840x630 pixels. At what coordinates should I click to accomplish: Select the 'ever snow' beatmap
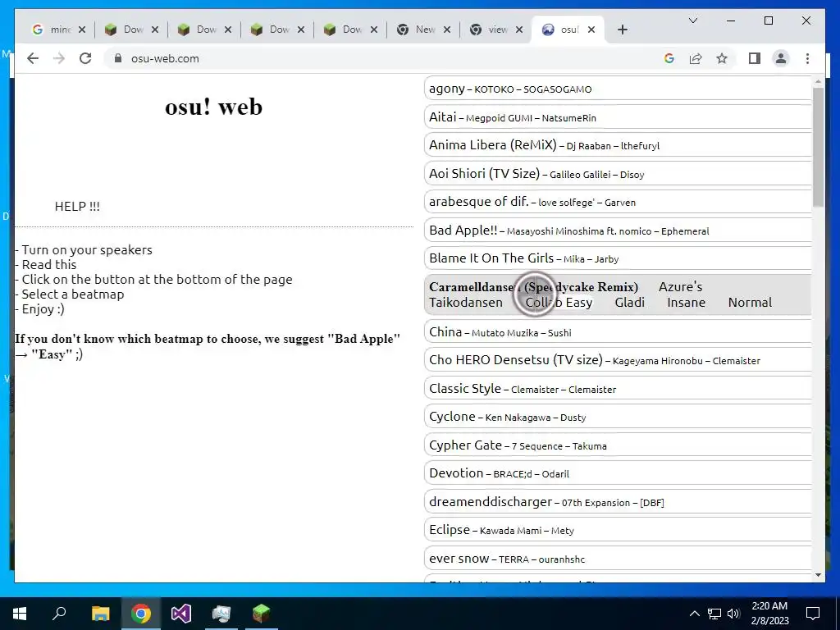(618, 559)
